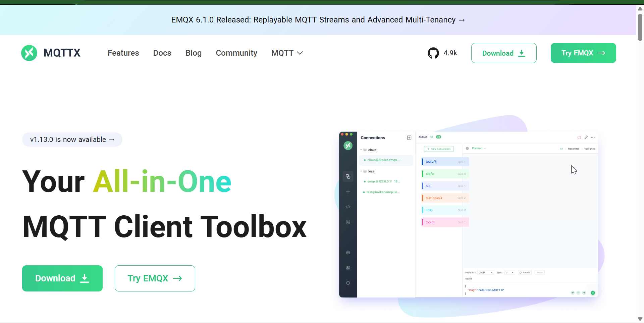Click the left arrow for the previous payload
The image size is (644, 323).
click(573, 293)
